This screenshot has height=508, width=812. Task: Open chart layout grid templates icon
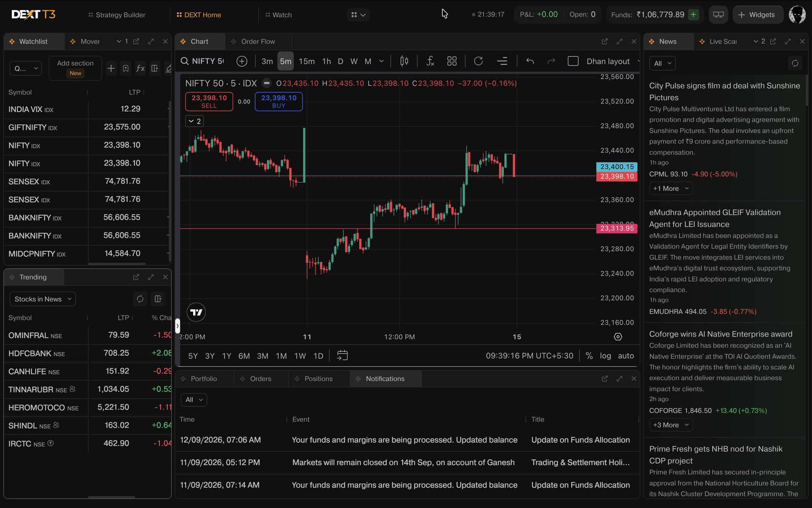point(452,61)
